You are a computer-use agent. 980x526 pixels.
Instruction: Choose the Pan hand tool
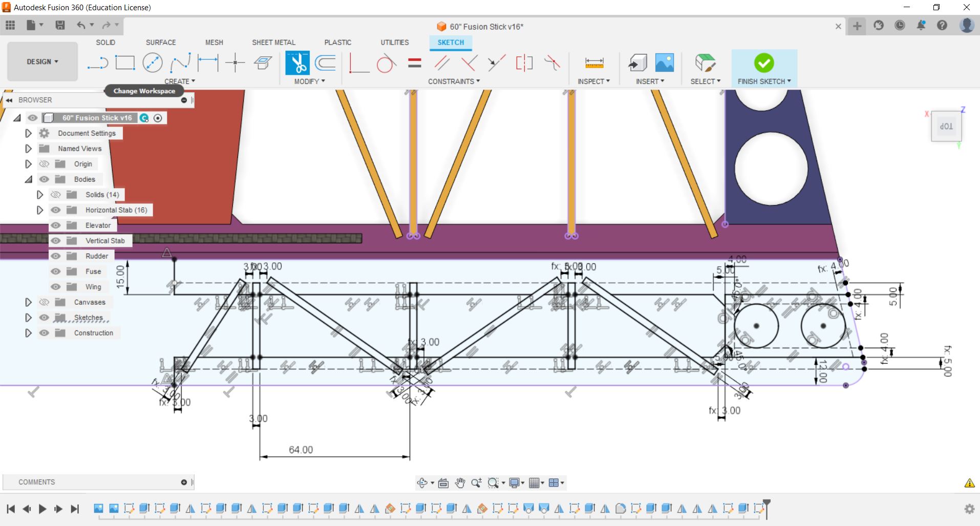tap(460, 482)
